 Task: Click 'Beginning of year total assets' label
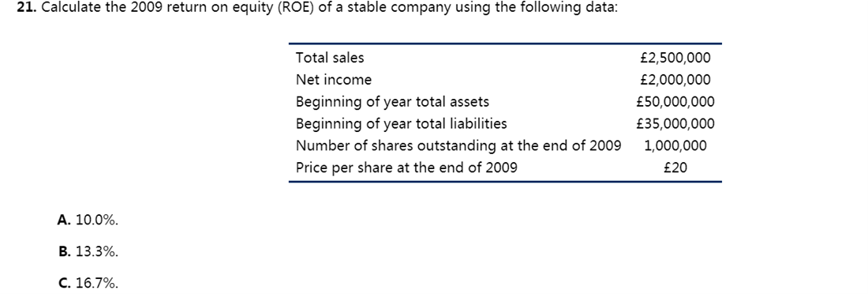coord(392,101)
